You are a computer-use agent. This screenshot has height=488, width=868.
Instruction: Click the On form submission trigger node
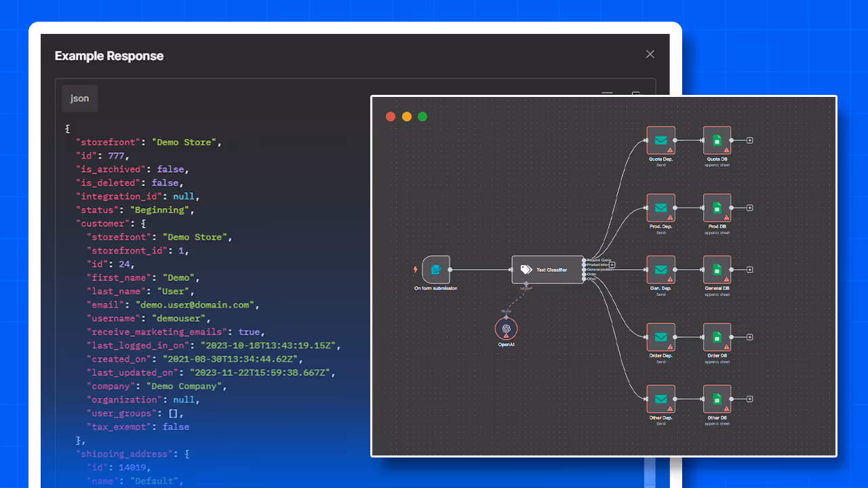(436, 270)
